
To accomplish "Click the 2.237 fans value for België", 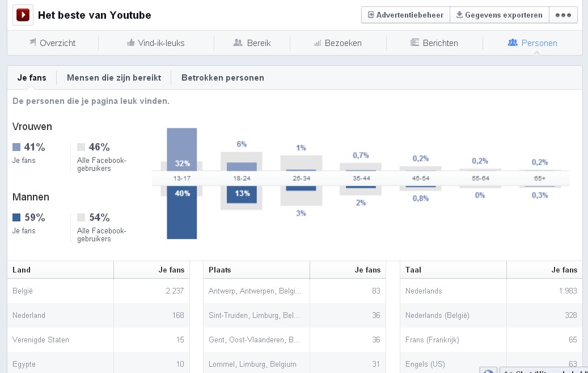I will 175,291.
